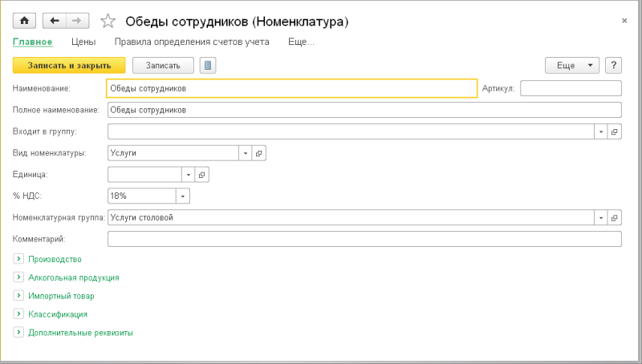Click the Записать button
Screen dimensions: 642x364
click(163, 65)
